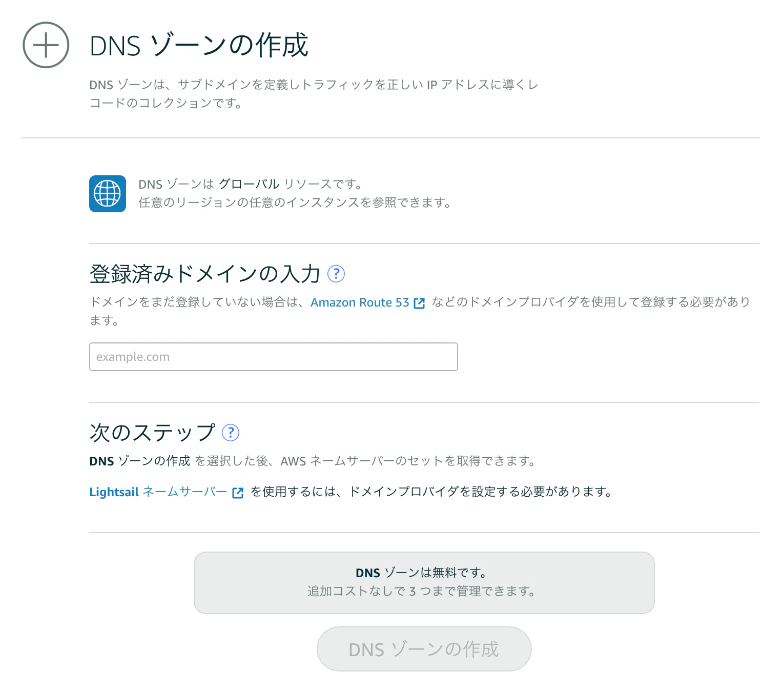784x692 pixels.
Task: Click the DNS ゾーンの作成 button
Action: pos(424,649)
